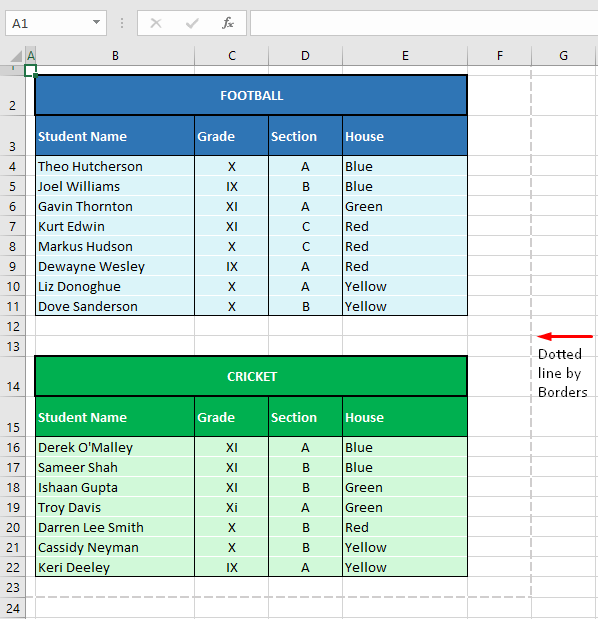Click the Cancel X icon in formula bar
The width and height of the screenshot is (598, 619).
[x=156, y=23]
